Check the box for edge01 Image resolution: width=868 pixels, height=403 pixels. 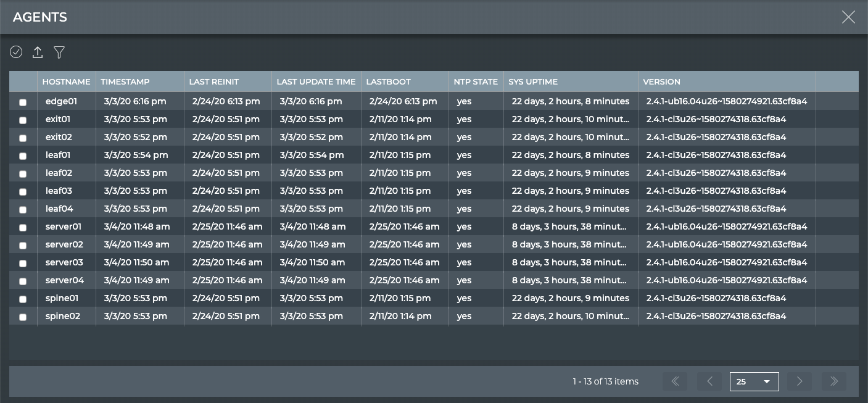pyautogui.click(x=23, y=102)
